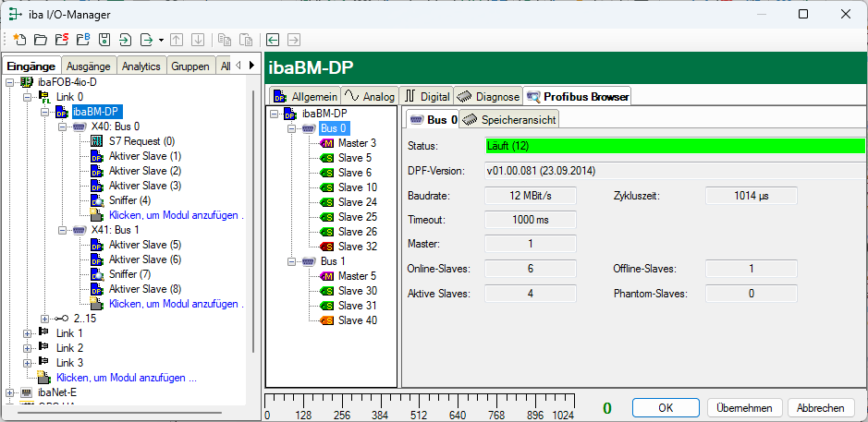Screen dimensions: 868x422
Task: Click the Save (floppy disk) toolbar icon
Action: pyautogui.click(x=104, y=40)
